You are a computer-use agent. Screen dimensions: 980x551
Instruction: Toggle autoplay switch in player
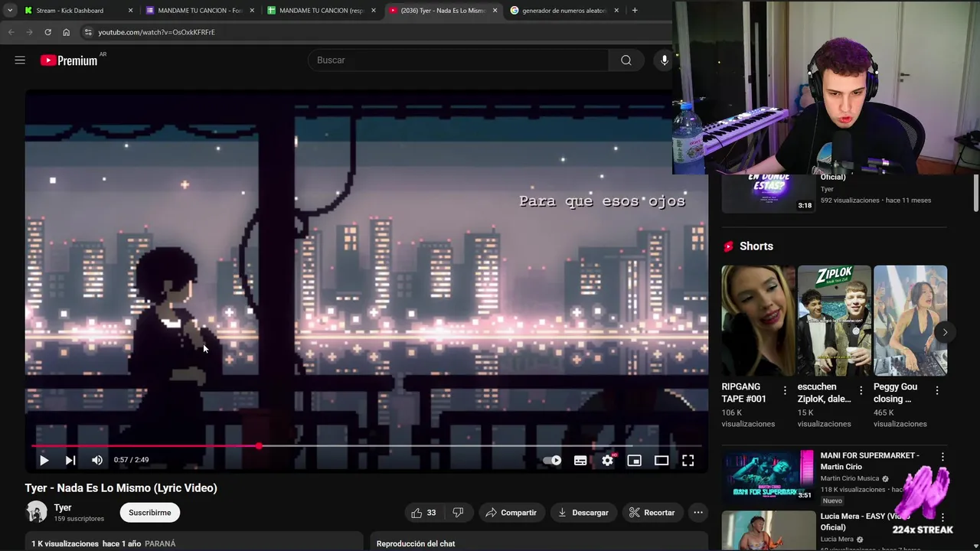[552, 460]
